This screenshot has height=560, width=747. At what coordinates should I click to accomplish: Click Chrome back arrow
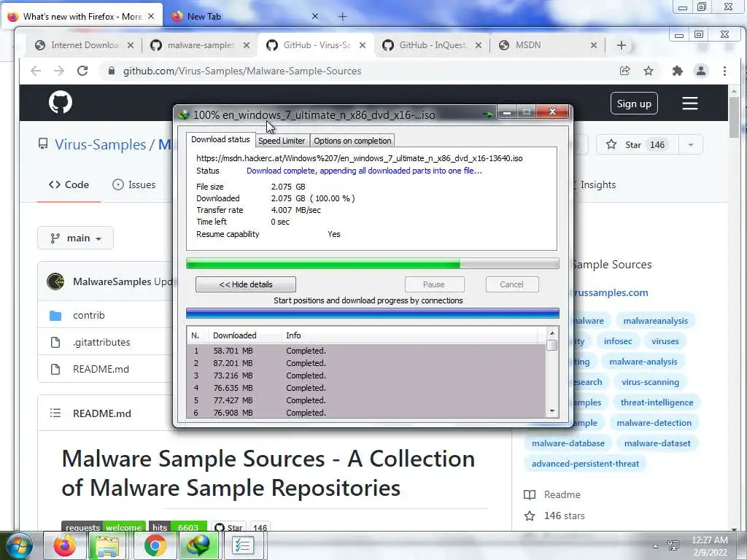tap(36, 71)
